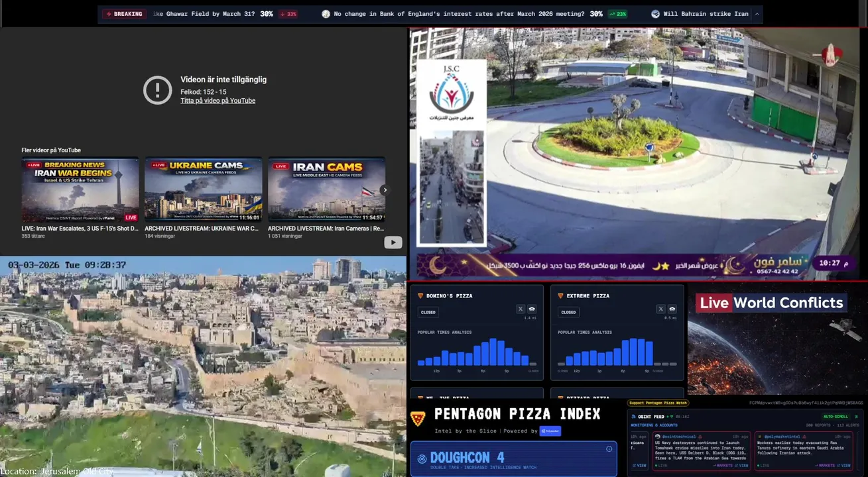Click 'ARCHIVED LIVESTREAM: Iran Cameras' title

[326, 229]
